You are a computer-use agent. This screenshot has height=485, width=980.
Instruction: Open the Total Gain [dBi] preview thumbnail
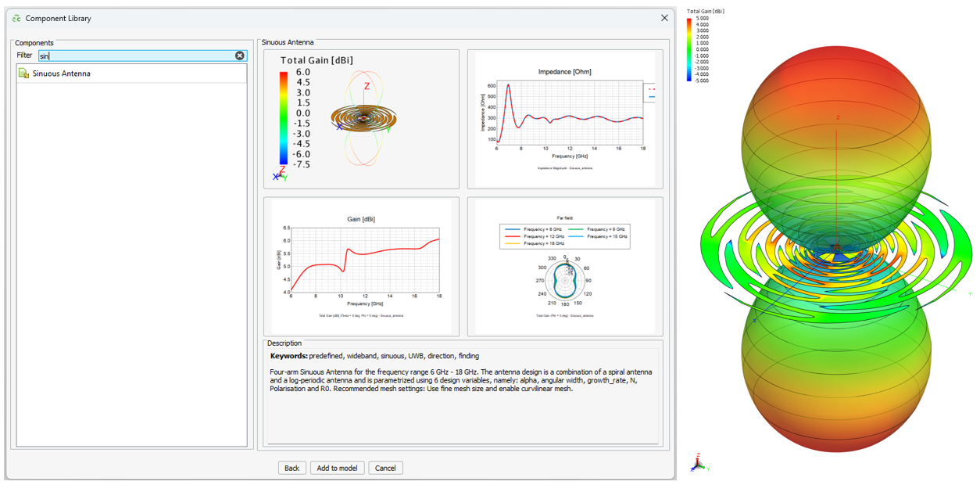pos(363,117)
